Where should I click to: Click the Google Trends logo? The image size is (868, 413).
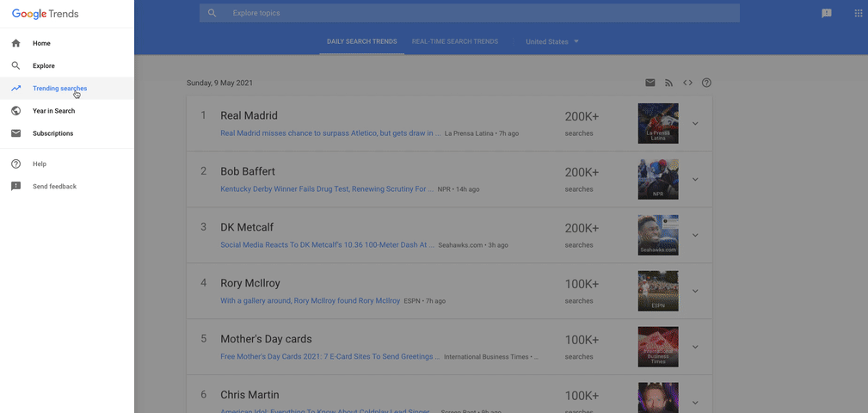click(49, 14)
